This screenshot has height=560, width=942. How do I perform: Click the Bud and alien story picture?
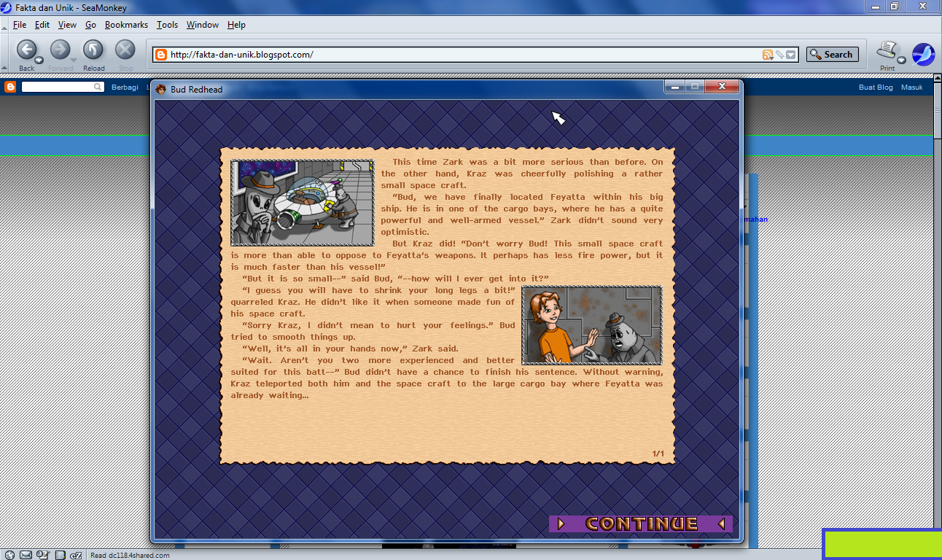click(592, 325)
